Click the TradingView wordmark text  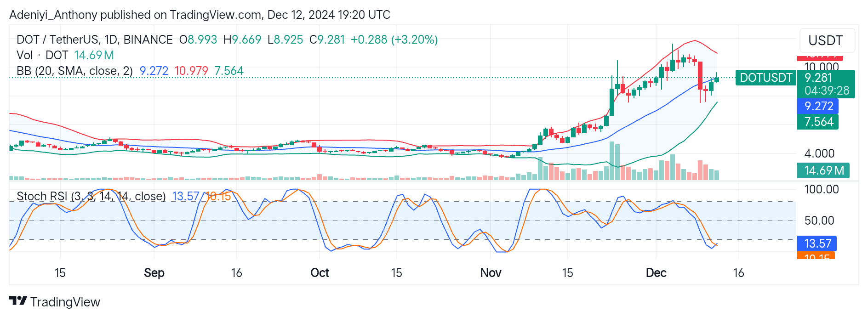[x=65, y=302]
